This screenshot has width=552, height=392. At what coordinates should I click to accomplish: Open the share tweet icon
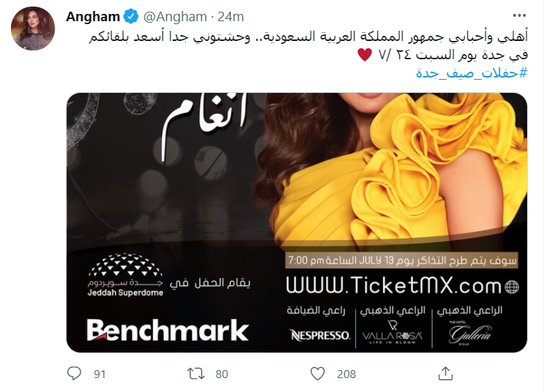click(445, 373)
